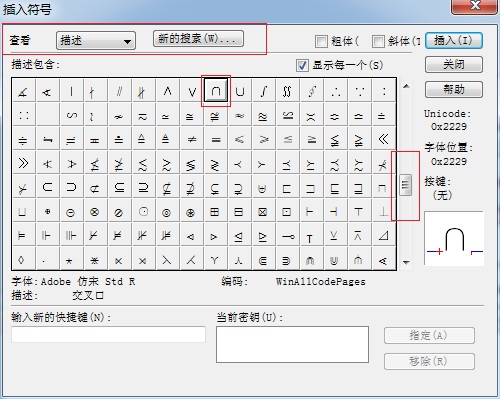Click the 关闭 close button
This screenshot has height=399, width=500.
[x=454, y=65]
